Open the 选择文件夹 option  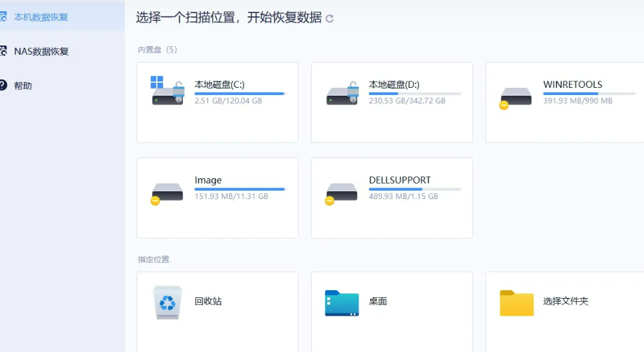tap(565, 312)
